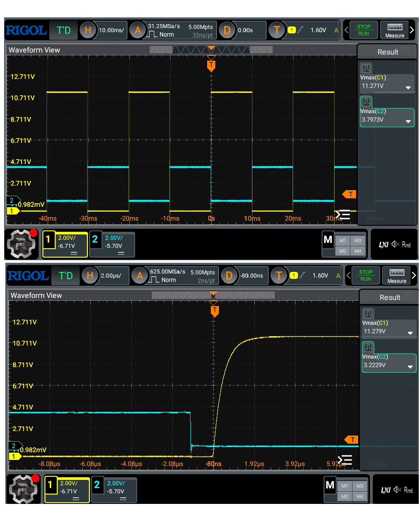Click left arrow beside STOP/RUN, bottom scope

348,276
